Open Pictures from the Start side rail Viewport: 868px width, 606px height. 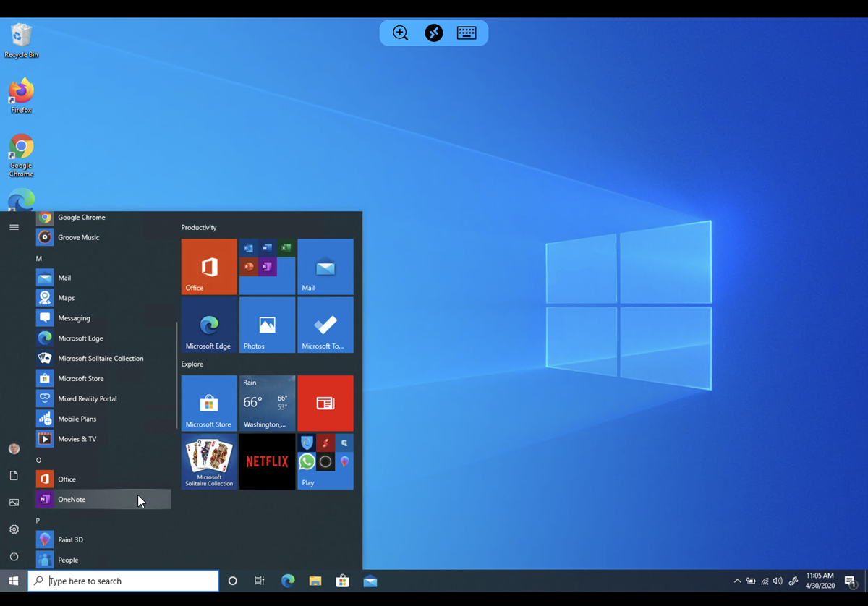[14, 503]
